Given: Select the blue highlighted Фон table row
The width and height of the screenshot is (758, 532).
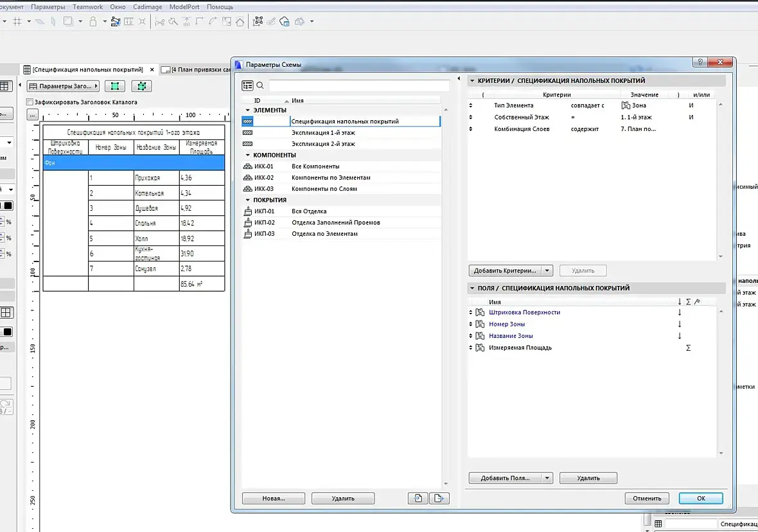Looking at the screenshot, I should click(134, 163).
